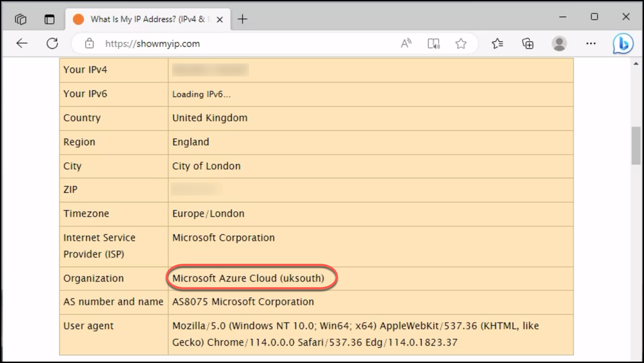Open the user profile avatar
The height and width of the screenshot is (363, 644).
(559, 43)
